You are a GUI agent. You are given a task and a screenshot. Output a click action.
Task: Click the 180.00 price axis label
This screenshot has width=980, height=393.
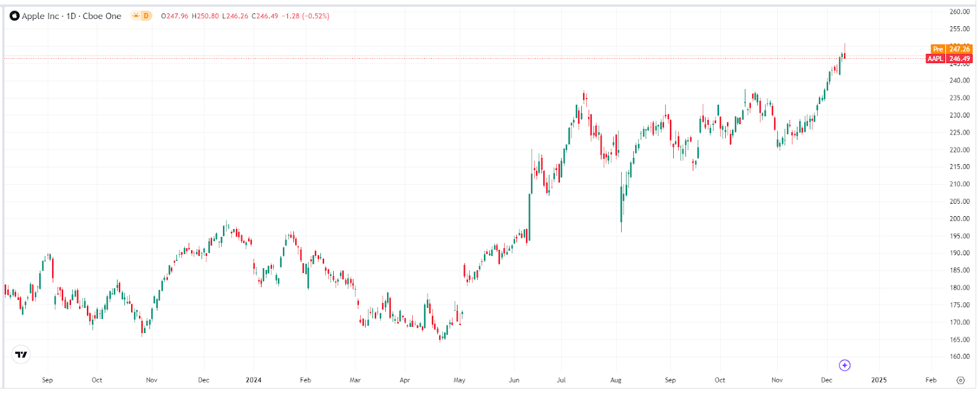point(959,288)
